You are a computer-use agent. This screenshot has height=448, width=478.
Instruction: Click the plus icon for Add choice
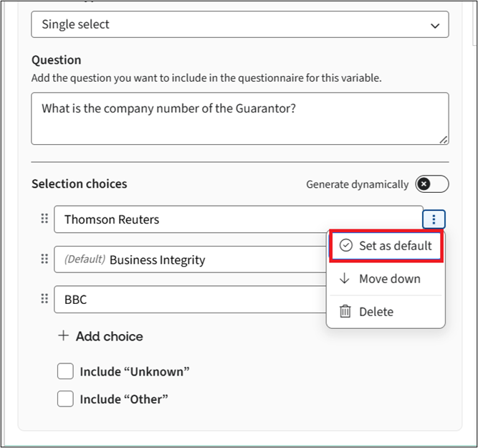(x=64, y=335)
